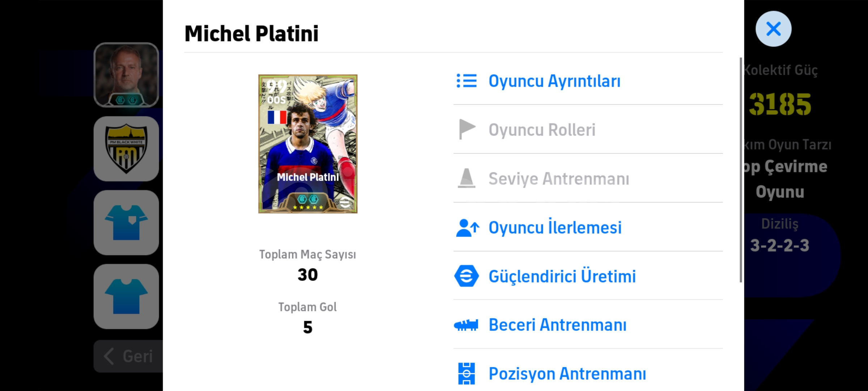Click the manager portrait thumbnail
Image resolution: width=868 pixels, height=391 pixels.
[126, 75]
